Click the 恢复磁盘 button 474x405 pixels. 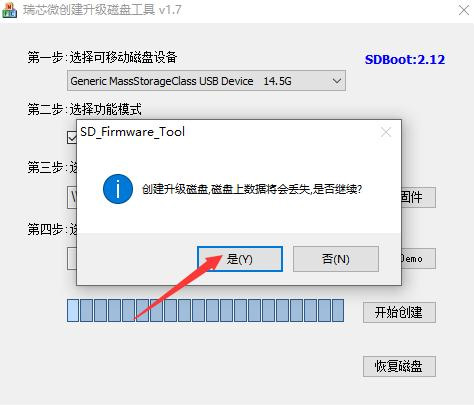click(x=399, y=366)
